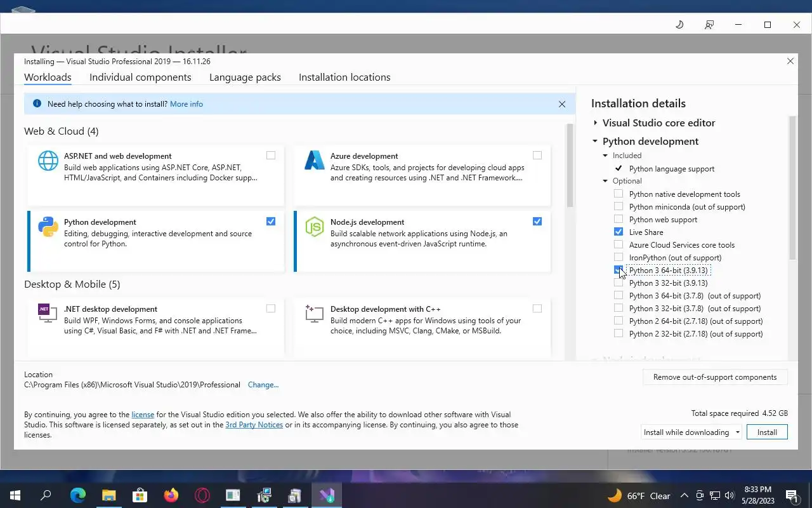Uncheck Python development workload
This screenshot has width=812, height=508.
coord(271,222)
